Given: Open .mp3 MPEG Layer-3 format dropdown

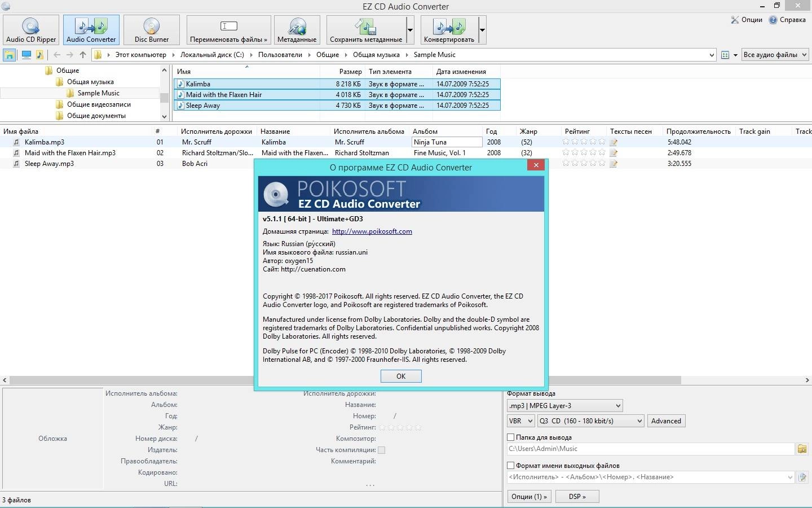Looking at the screenshot, I should click(x=564, y=406).
